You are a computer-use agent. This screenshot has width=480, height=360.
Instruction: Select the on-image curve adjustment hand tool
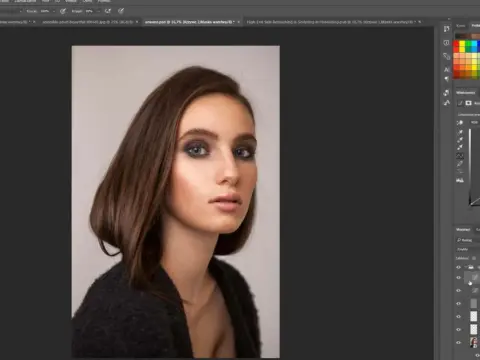pyautogui.click(x=460, y=122)
